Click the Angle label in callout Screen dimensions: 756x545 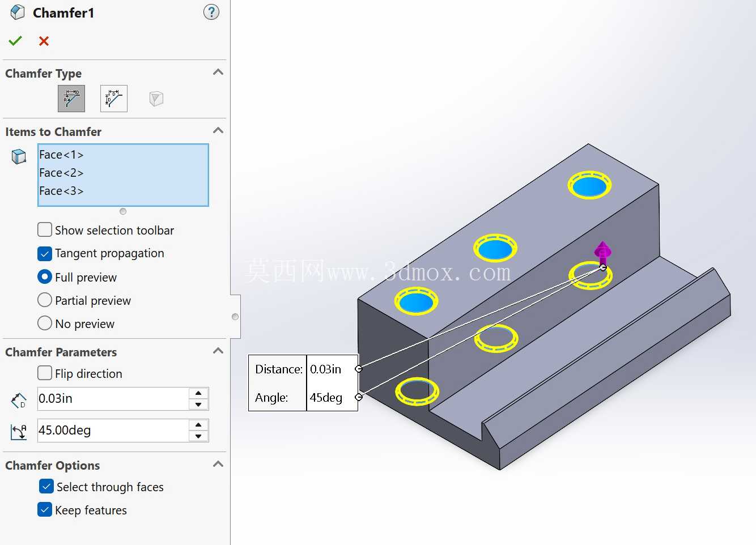[x=271, y=398]
